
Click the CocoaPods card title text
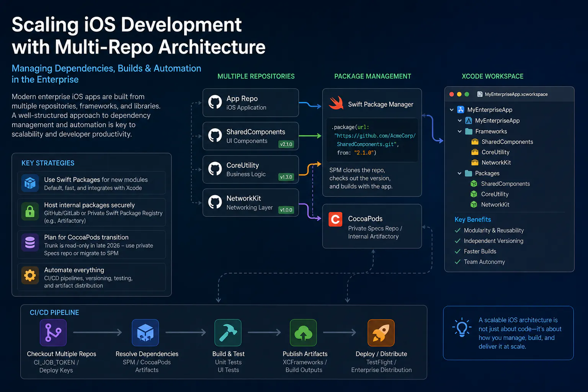click(x=365, y=219)
